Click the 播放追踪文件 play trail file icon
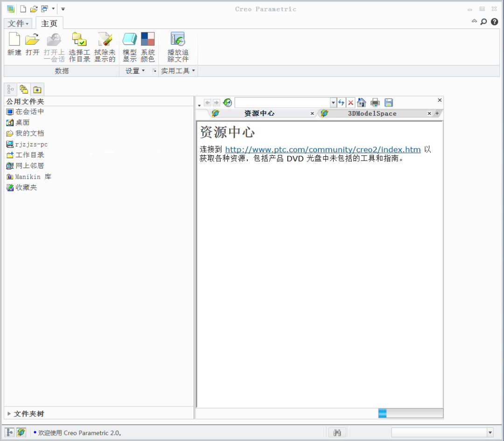Image resolution: width=504 pixels, height=441 pixels. click(x=178, y=47)
